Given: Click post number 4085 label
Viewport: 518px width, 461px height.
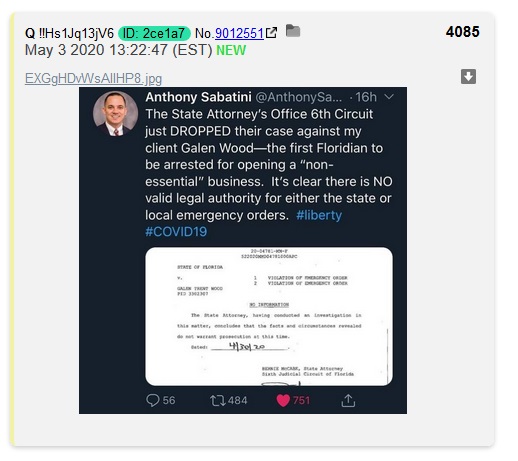Looking at the screenshot, I should click(463, 32).
